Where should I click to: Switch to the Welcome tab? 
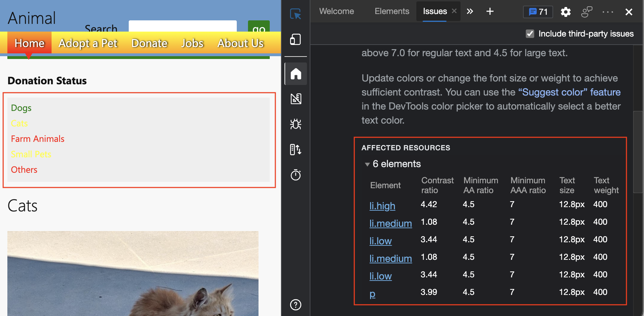point(336,11)
